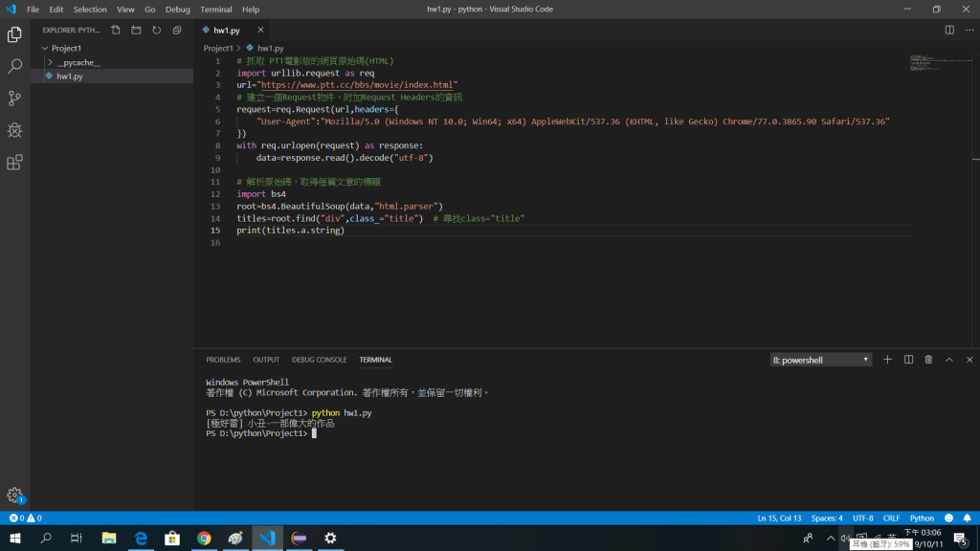Switch to the DEBUG CONSOLE tab
This screenshot has height=551, width=980.
(x=320, y=360)
